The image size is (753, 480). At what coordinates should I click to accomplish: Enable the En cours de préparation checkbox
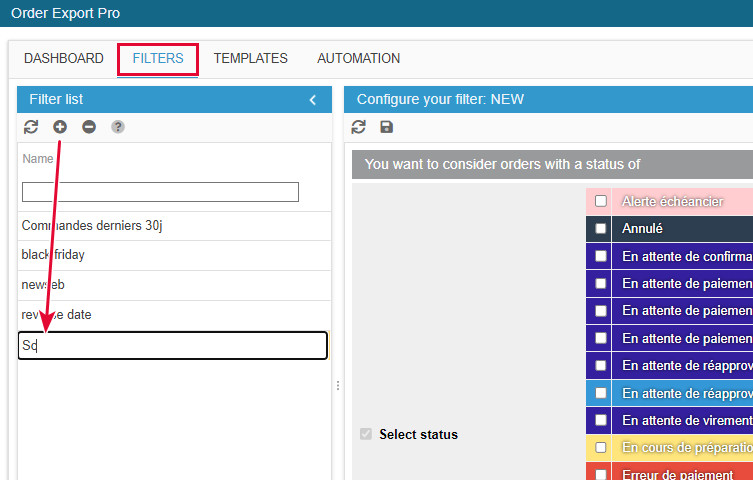point(601,447)
